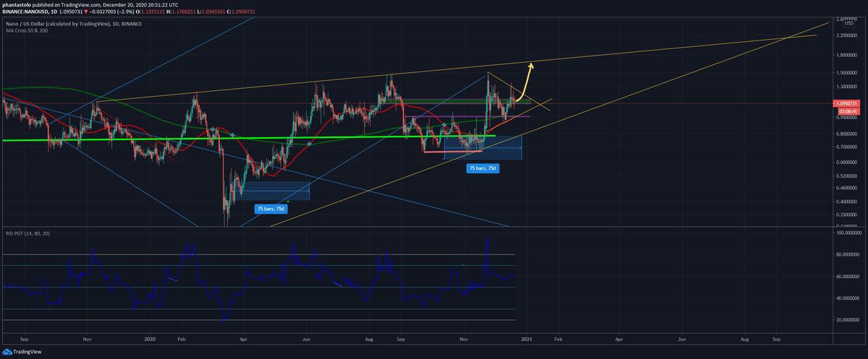Click the 2020 label on time axis
The height and width of the screenshot is (359, 868).
tap(150, 338)
